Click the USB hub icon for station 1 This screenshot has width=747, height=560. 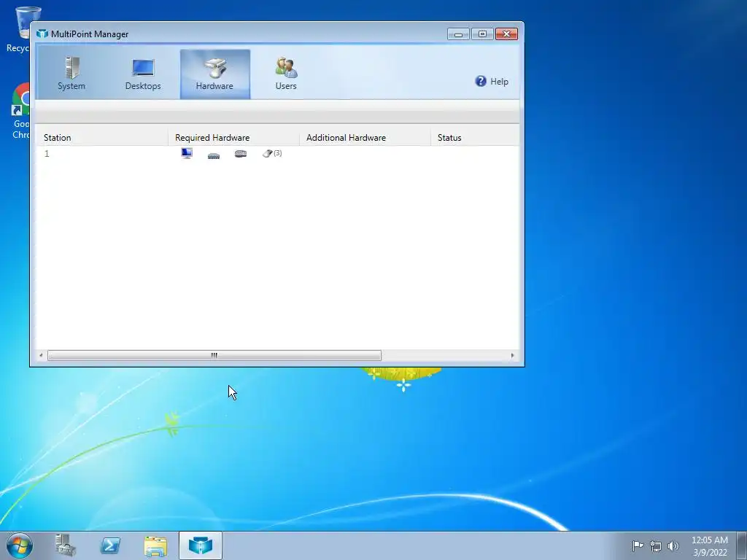pyautogui.click(x=214, y=155)
